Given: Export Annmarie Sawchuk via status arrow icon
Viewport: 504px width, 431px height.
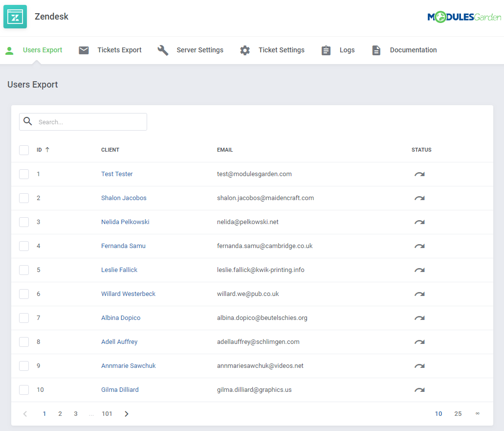Looking at the screenshot, I should (419, 366).
